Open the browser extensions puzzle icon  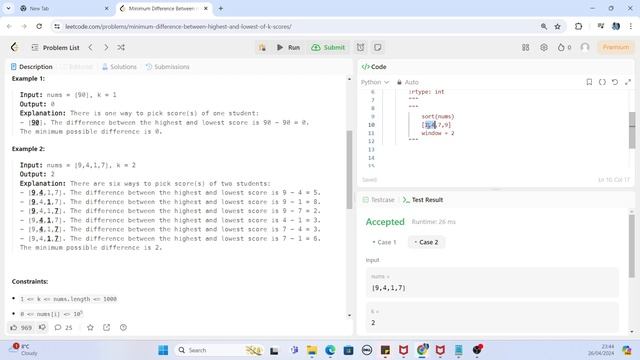(x=578, y=26)
